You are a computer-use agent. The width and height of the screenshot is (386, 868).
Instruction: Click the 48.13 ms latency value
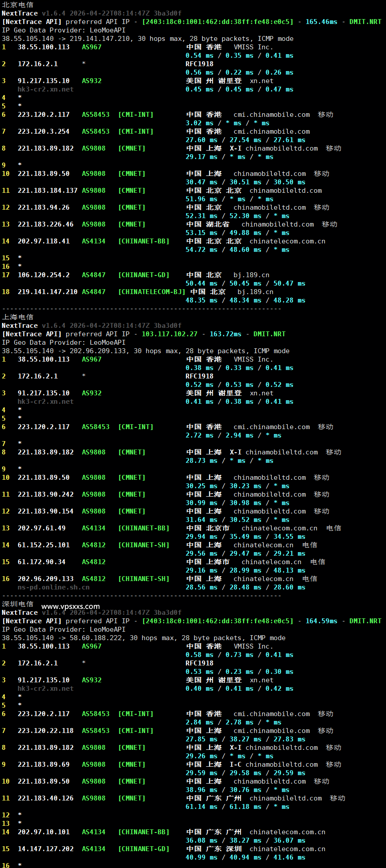[x=289, y=570]
